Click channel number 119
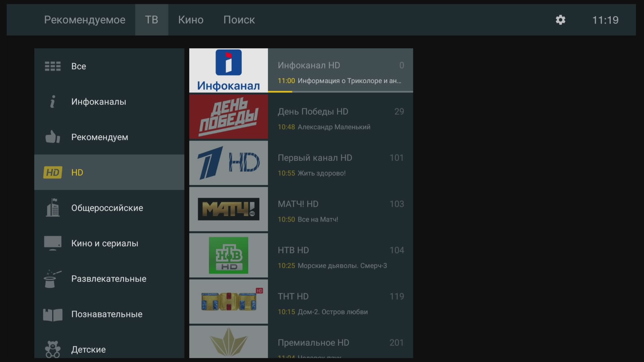Screen dimensions: 644x362 click(396, 297)
